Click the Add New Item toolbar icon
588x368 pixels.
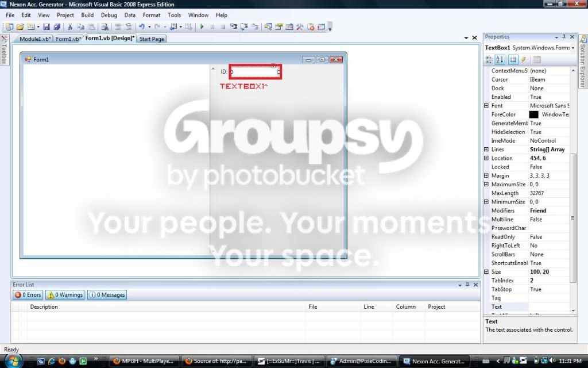click(31, 26)
